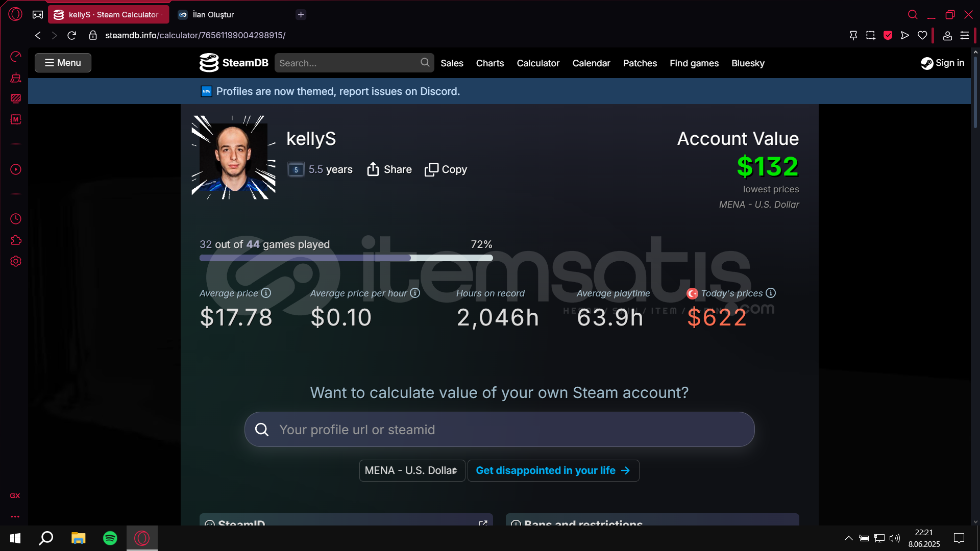The height and width of the screenshot is (551, 980).
Task: Open external link icon in SteamID panel
Action: point(483,522)
